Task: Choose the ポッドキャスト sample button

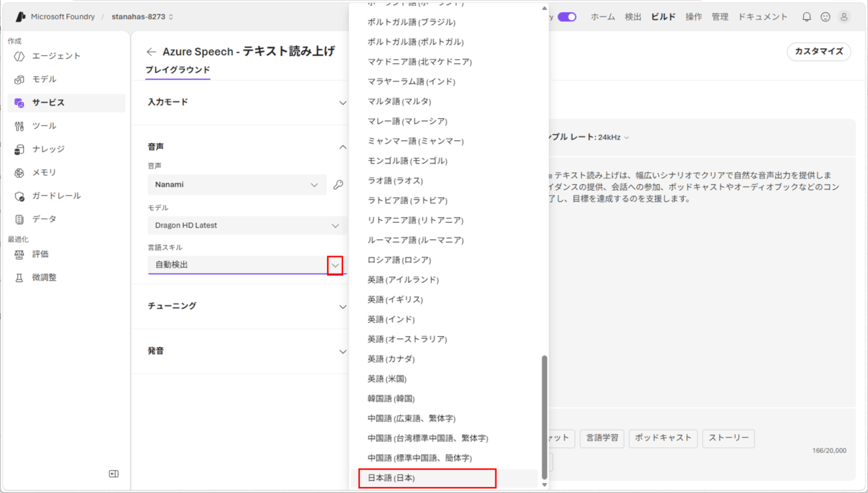Action: click(663, 438)
